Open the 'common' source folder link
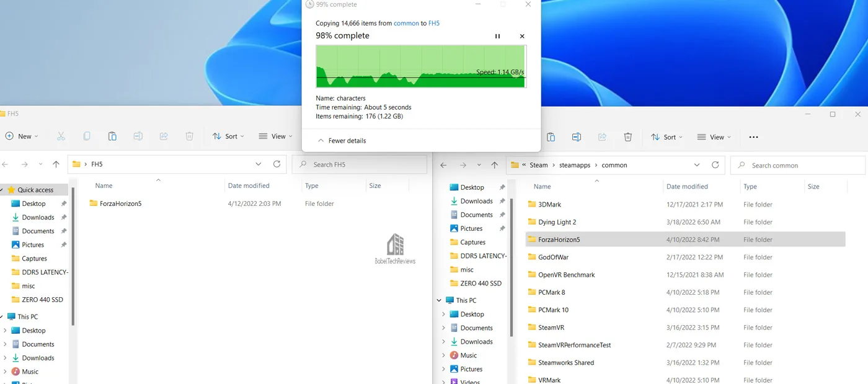 [x=406, y=23]
